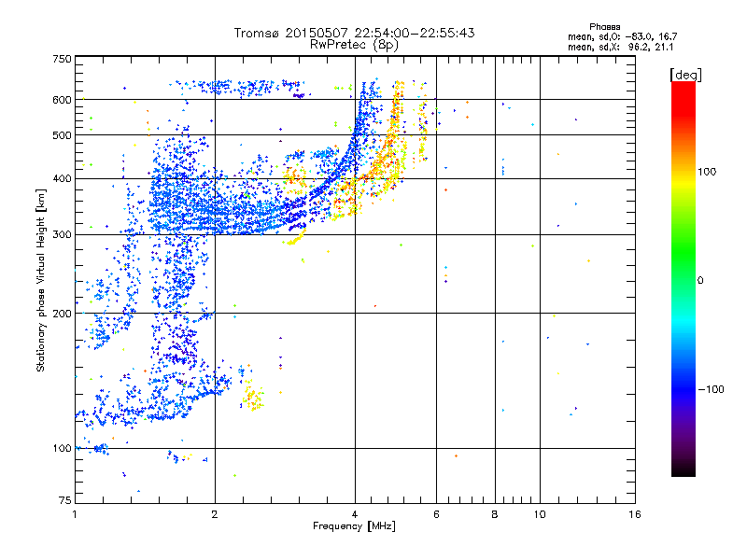The image size is (747, 560).
Task: Click the 'Stationary phase Virtual Height [km]' axis title
Action: pyautogui.click(x=41, y=280)
